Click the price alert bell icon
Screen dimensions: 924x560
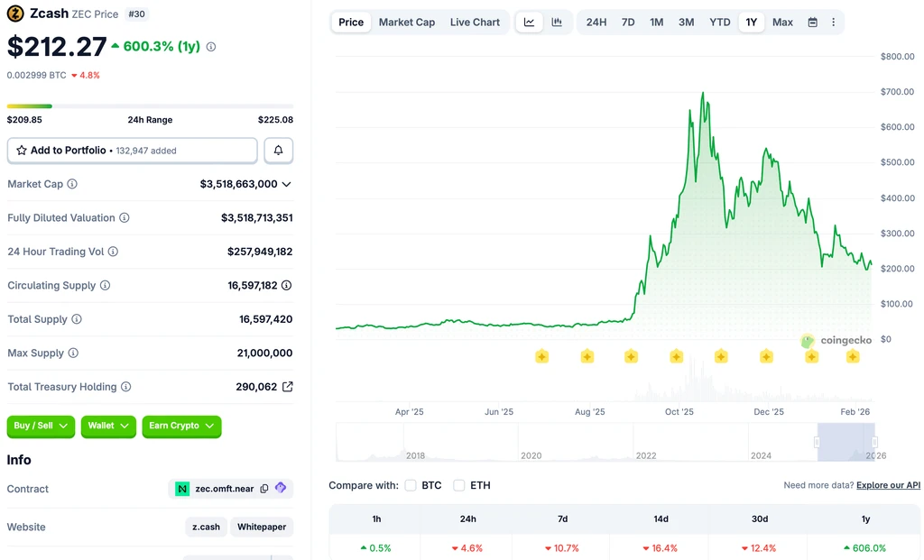point(278,151)
